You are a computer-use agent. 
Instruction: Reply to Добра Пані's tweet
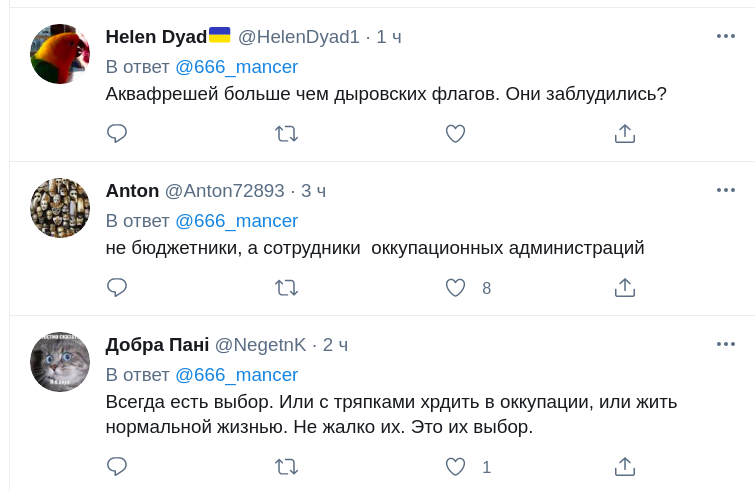(x=117, y=467)
